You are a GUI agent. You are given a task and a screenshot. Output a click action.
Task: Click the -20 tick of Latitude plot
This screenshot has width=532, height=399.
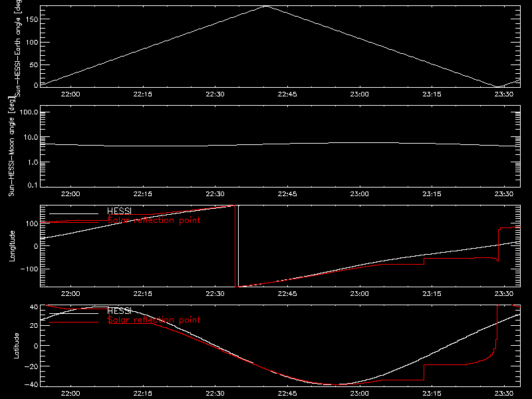click(x=32, y=366)
